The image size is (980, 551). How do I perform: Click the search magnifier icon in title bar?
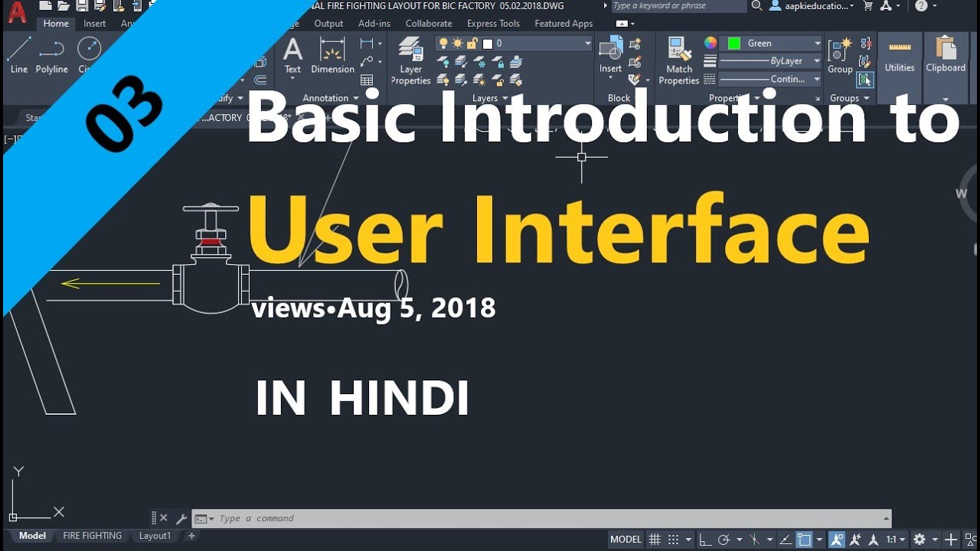click(x=756, y=5)
